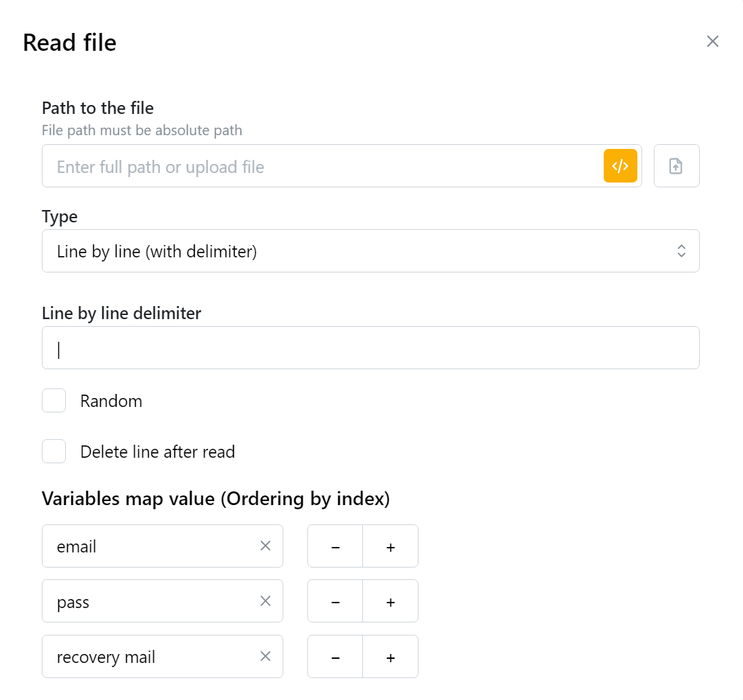Viewport: 743px width, 700px height.
Task: Remove the pass variable row with minus
Action: click(x=335, y=602)
